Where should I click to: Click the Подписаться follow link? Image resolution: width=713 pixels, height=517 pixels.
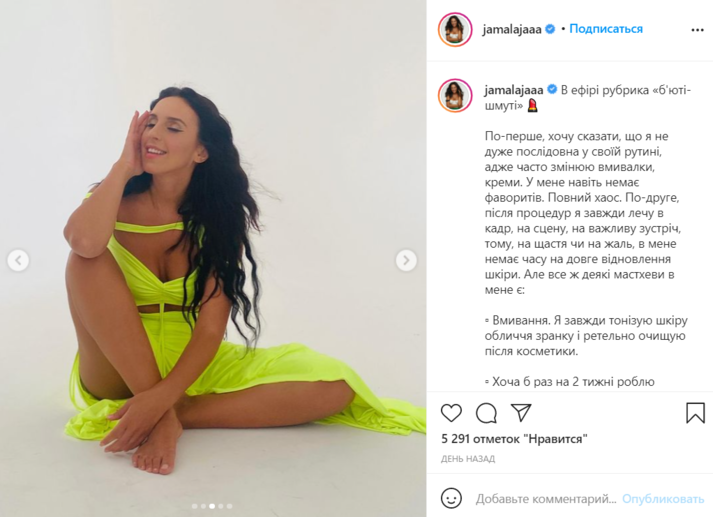click(x=606, y=29)
